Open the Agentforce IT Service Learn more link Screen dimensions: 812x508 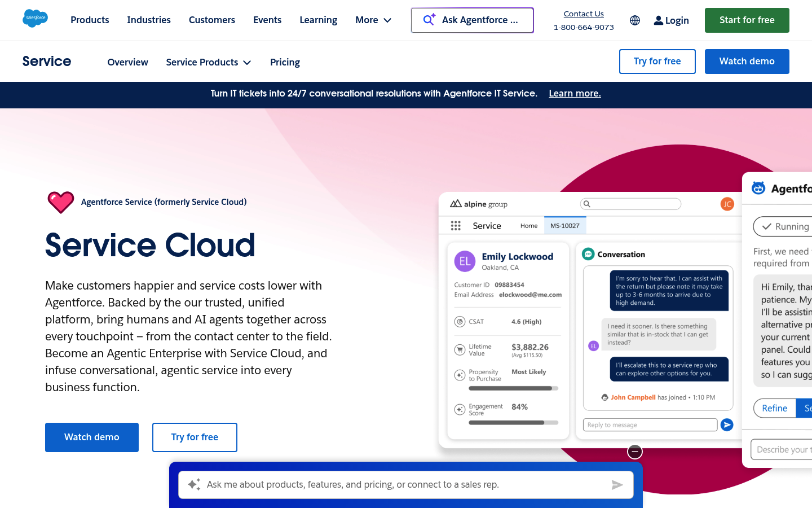[x=575, y=93]
